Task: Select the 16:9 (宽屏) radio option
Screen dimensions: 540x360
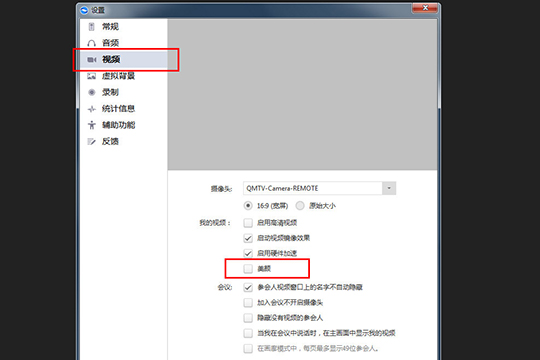Action: click(248, 206)
